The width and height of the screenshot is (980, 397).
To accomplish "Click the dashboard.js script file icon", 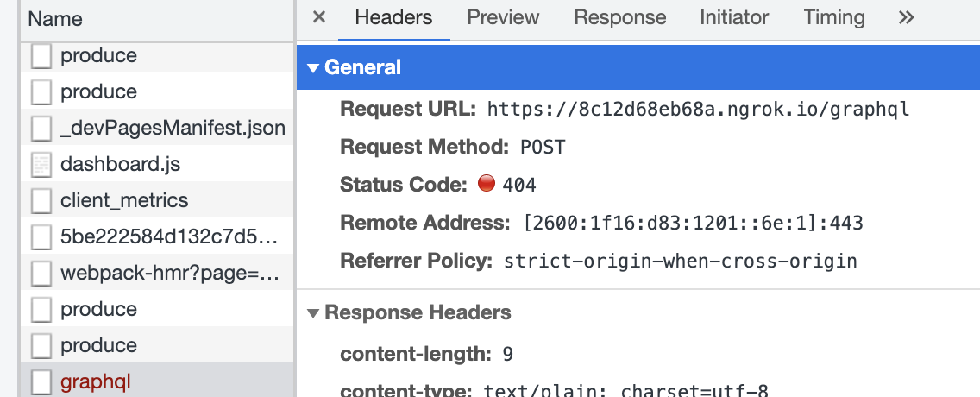I will (41, 164).
